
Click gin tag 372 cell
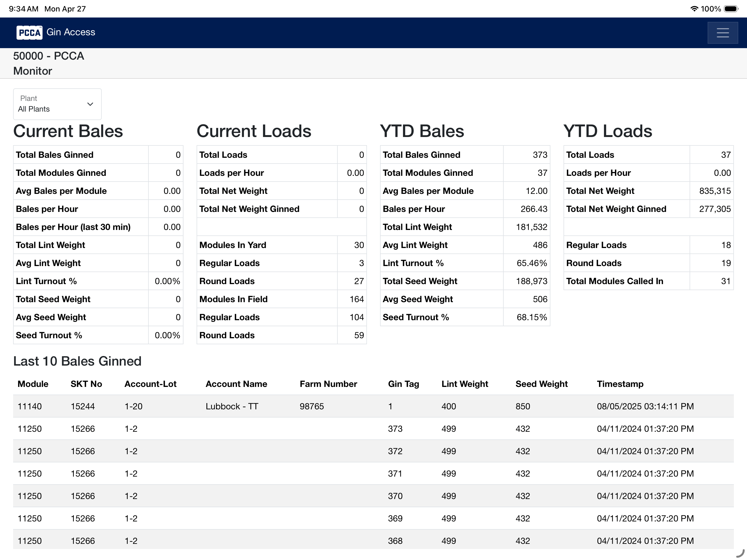[395, 451]
